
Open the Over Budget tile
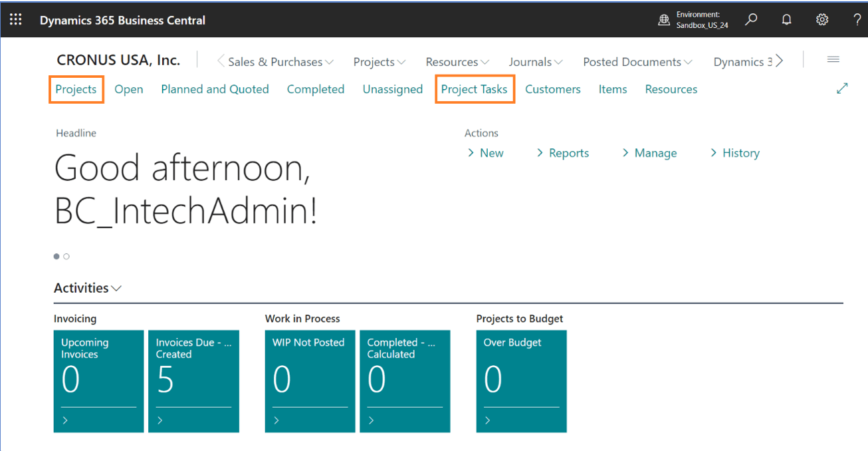click(521, 381)
